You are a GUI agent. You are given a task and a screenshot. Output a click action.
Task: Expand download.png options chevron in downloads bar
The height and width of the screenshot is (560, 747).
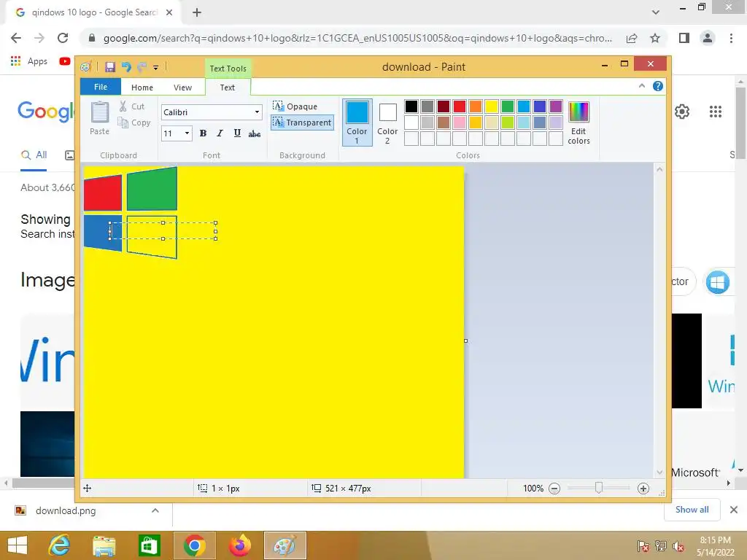155,510
